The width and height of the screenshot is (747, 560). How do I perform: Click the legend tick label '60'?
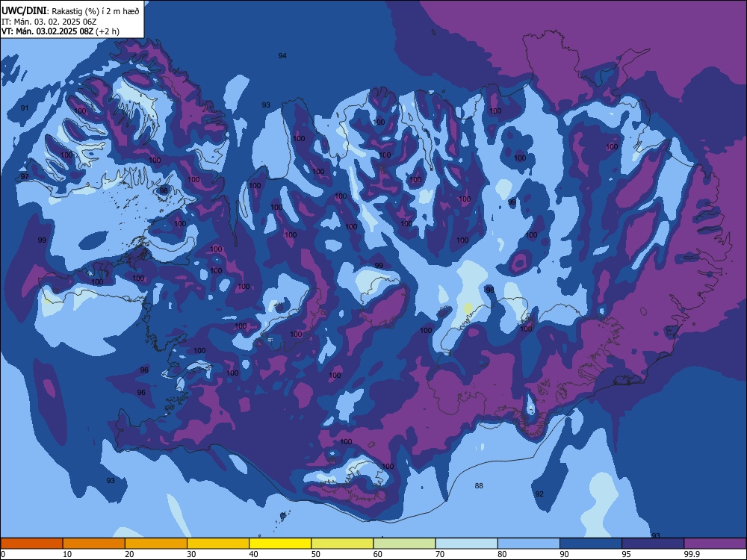click(378, 554)
